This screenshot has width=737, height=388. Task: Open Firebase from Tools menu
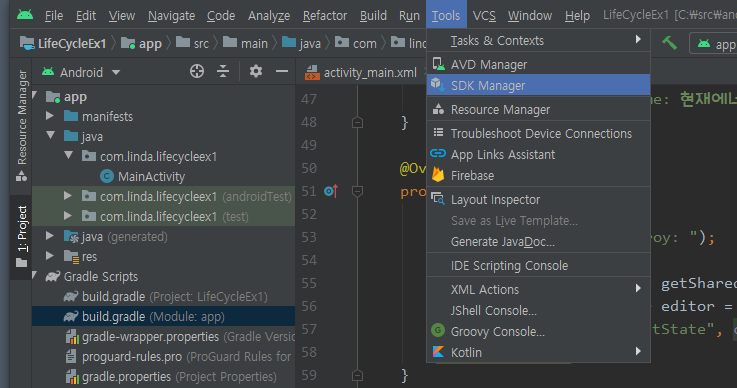point(538,175)
